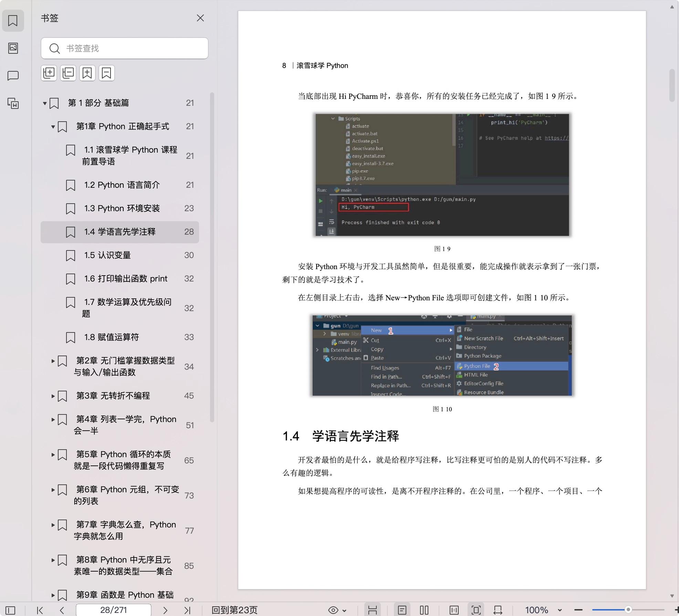Open bookmark 1.1 滚雪球学 Python 课程前置导语

point(120,156)
